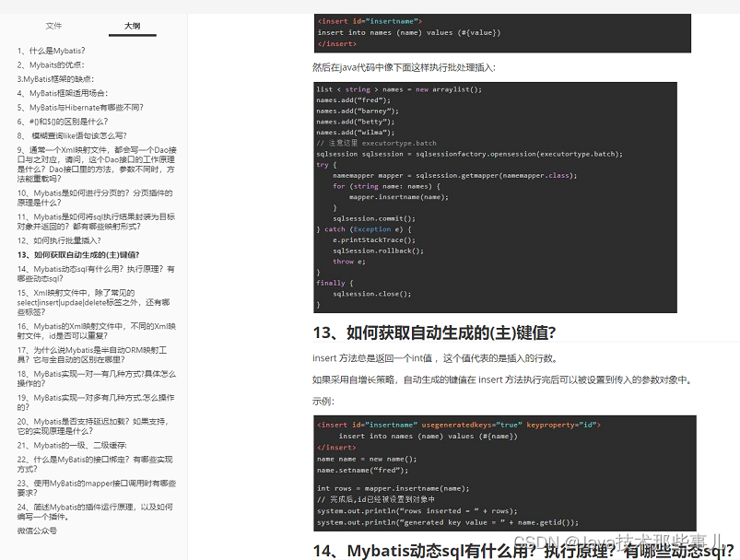Click code line sqlsession.commit();
The width and height of the screenshot is (740, 560).
374,218
